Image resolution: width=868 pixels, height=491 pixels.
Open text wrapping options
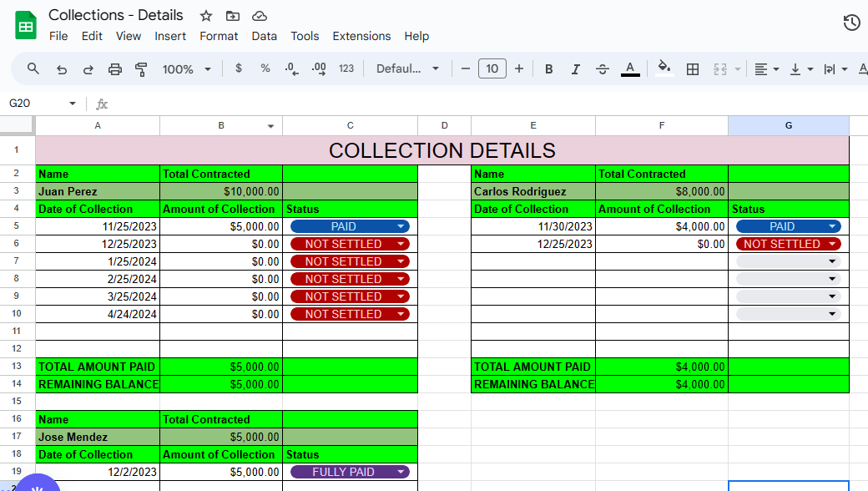pyautogui.click(x=835, y=69)
